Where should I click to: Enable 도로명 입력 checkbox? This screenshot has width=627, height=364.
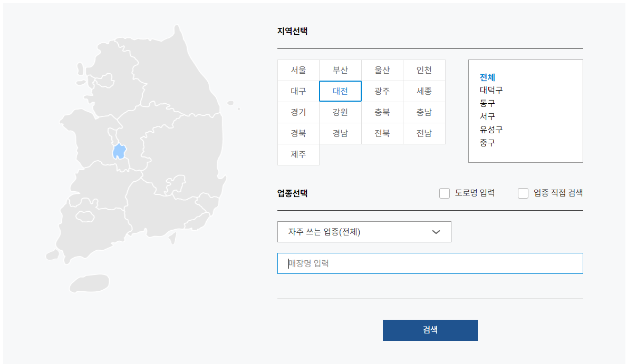[x=444, y=193]
